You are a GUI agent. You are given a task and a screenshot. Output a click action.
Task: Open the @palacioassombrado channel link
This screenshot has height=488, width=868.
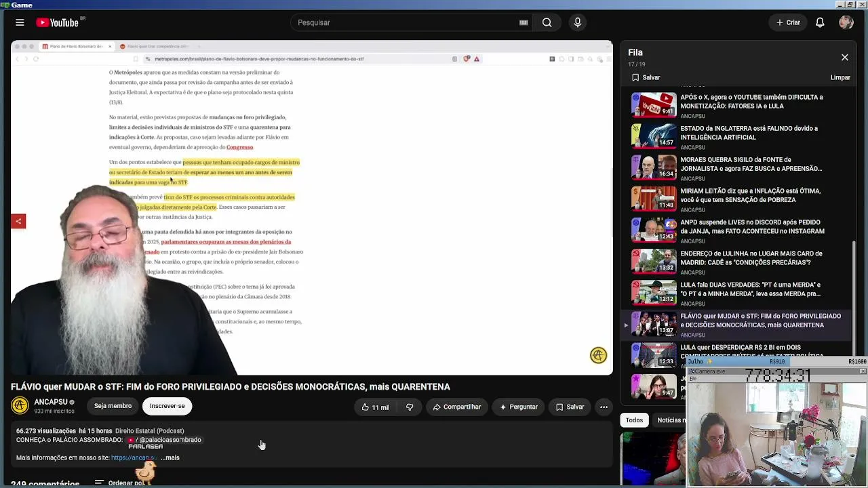(x=165, y=440)
